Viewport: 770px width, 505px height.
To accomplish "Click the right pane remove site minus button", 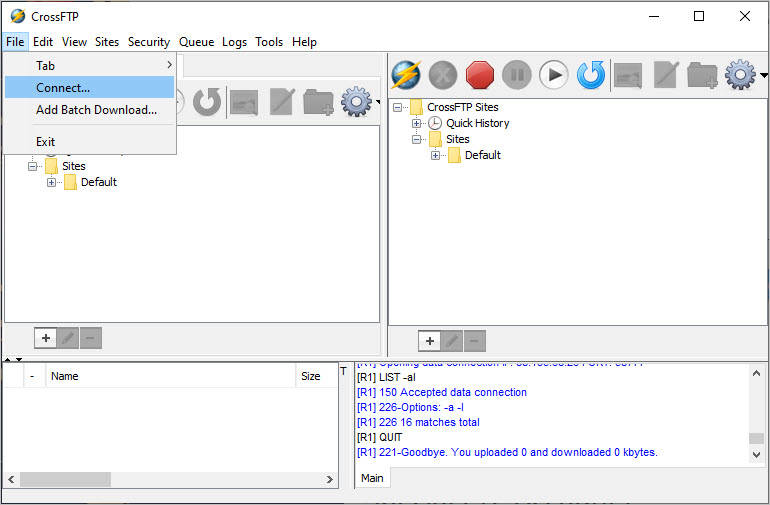I will 474,341.
